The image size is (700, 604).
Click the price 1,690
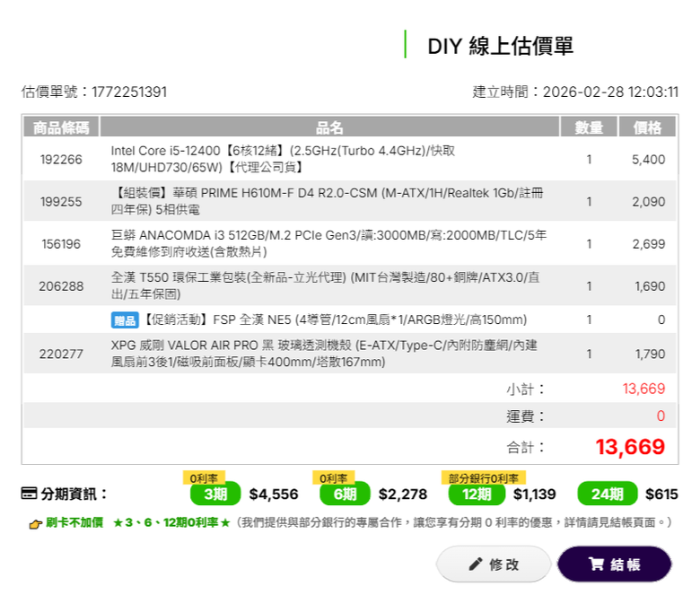point(650,286)
